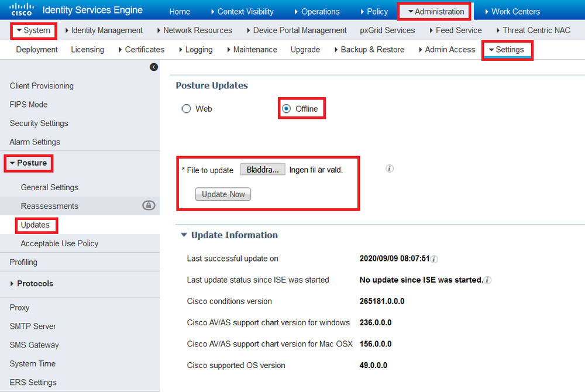Click Bläddra... to browse for a file
This screenshot has width=585, height=392.
click(x=262, y=169)
